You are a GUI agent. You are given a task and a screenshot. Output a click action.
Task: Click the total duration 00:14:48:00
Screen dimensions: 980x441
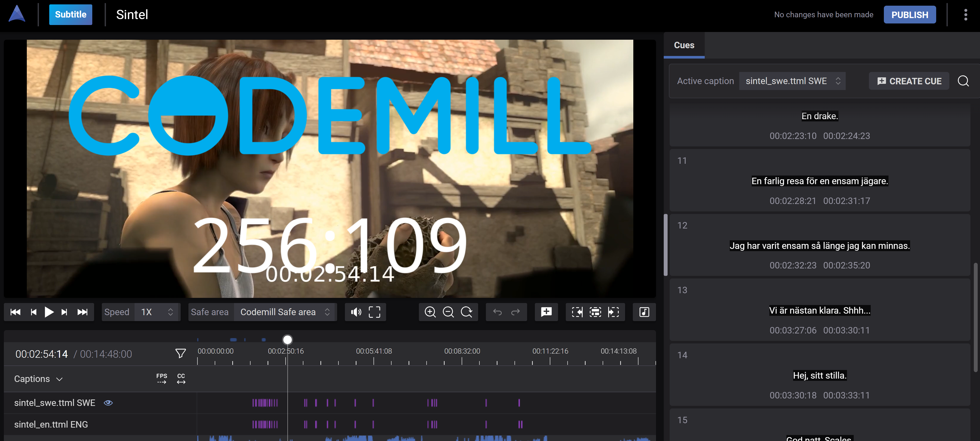106,354
